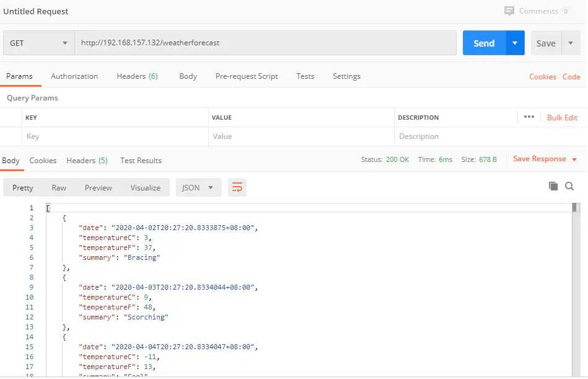
Task: Select the Pretty view mode
Action: coord(22,187)
